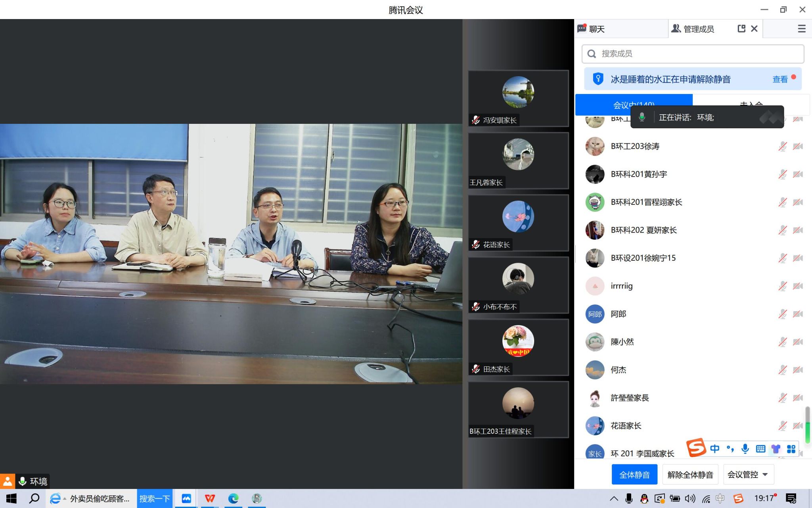Click Windows volume tray icon
The image size is (812, 508).
[x=690, y=498]
